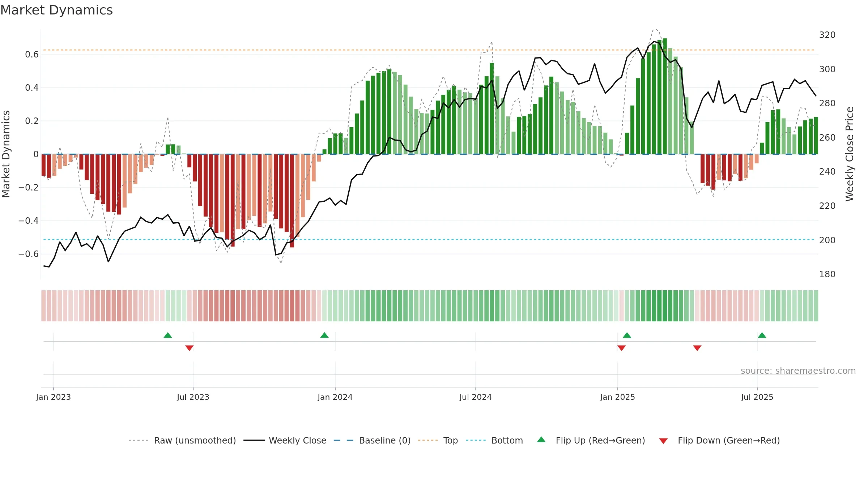The image size is (868, 488).
Task: Toggle Flip Down (Green→Red) legend entry
Action: (x=719, y=440)
